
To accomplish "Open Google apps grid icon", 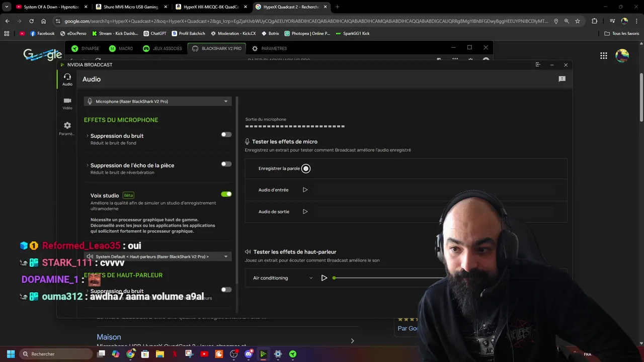I will pyautogui.click(x=604, y=56).
